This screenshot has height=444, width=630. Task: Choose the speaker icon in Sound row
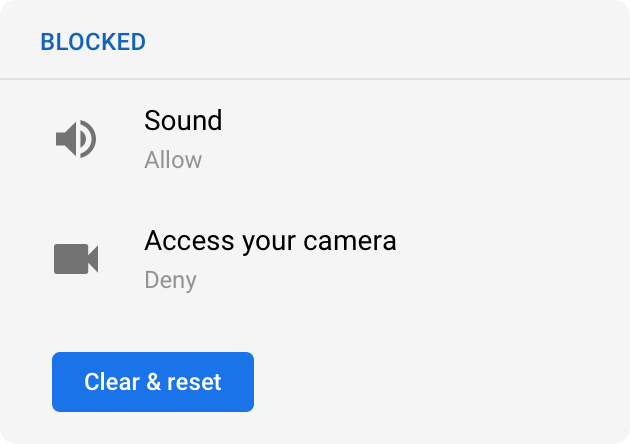coord(76,139)
